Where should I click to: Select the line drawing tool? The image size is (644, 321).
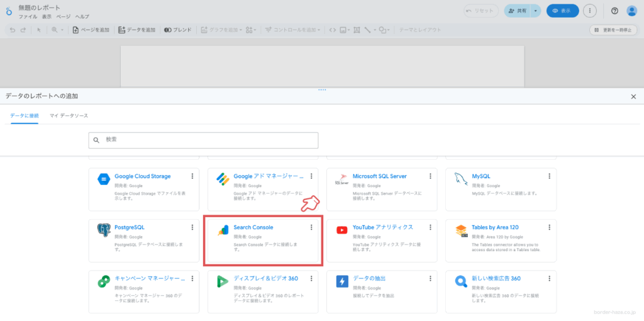(367, 30)
